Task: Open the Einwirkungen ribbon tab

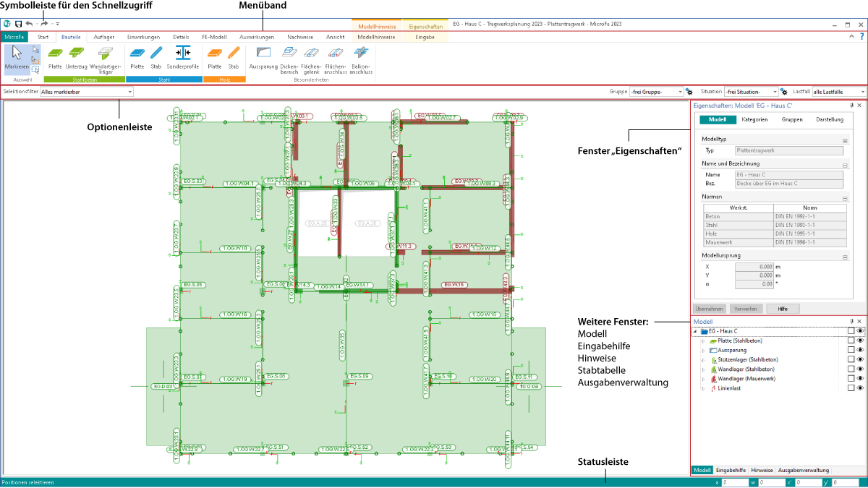Action: [x=143, y=36]
